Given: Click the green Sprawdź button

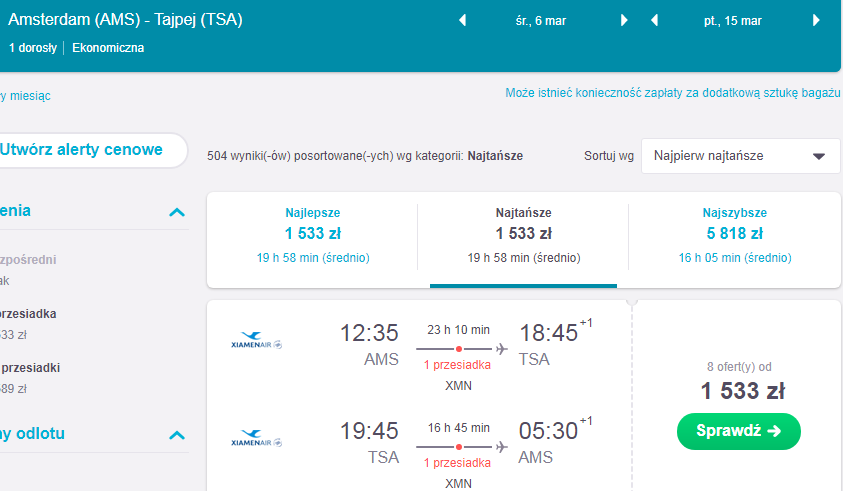Looking at the screenshot, I should click(x=739, y=431).
